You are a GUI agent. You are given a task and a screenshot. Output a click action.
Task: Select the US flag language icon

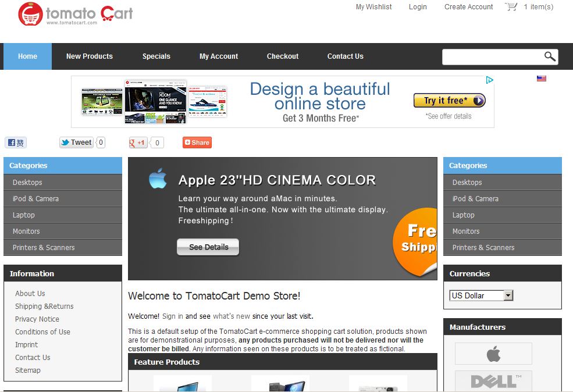542,79
